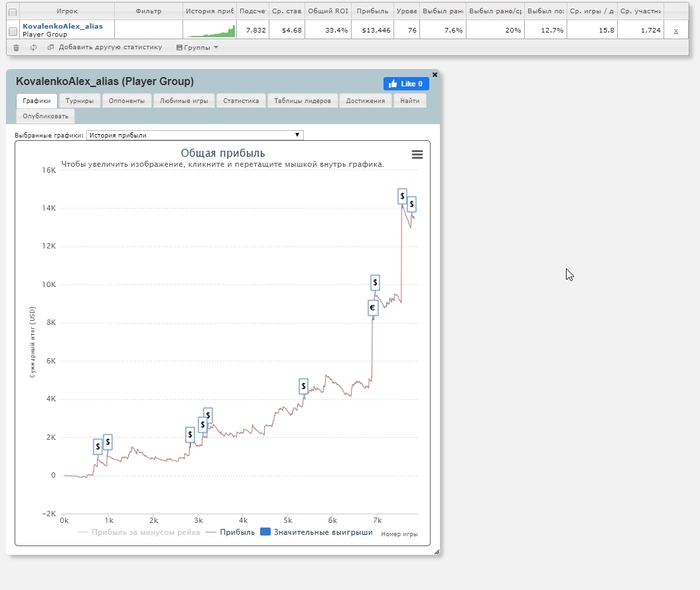Viewport: 700px width, 590px height.
Task: Toggle the Прибыль за минусом рейка legend
Action: tap(139, 532)
